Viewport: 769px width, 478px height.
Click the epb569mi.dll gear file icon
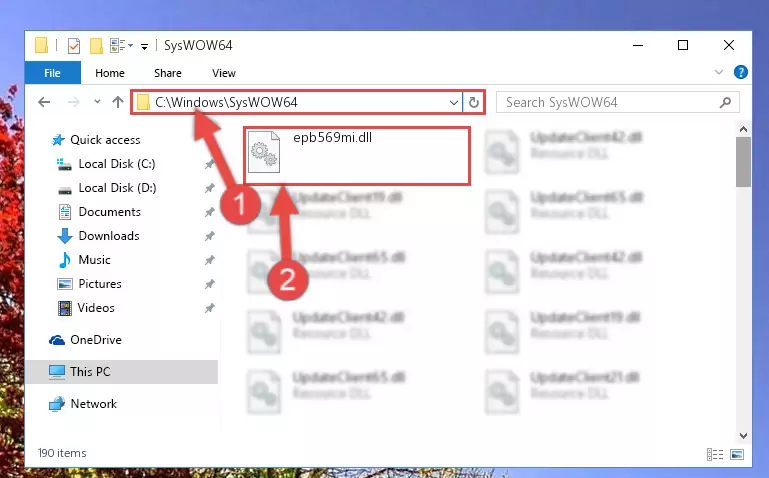click(264, 152)
